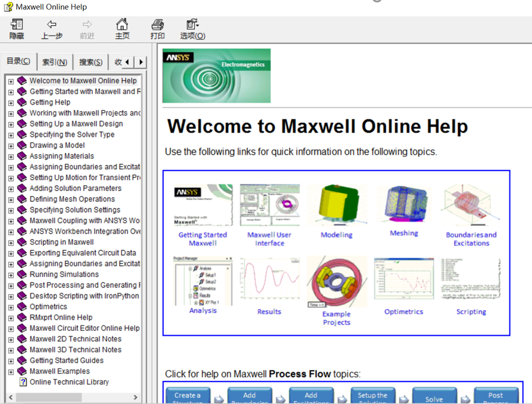The width and height of the screenshot is (532, 404).
Task: Click the contents pane horizontal scrollbar thumb
Action: pos(49,397)
